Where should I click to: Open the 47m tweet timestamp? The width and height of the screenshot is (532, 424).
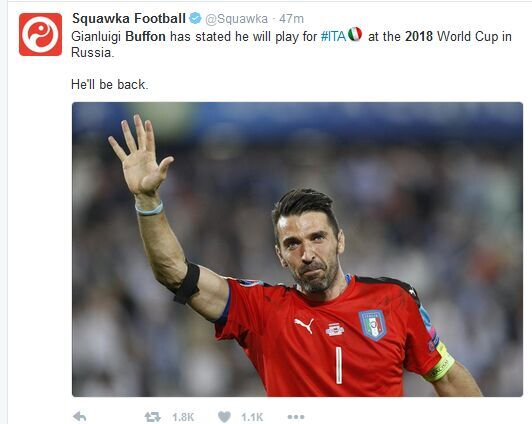point(291,19)
